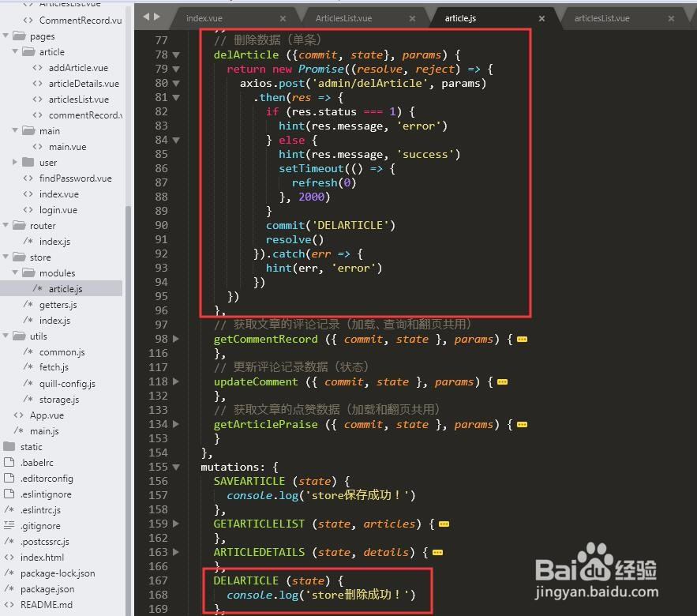The width and height of the screenshot is (697, 616).
Task: Expand the user folder
Action: click(15, 162)
